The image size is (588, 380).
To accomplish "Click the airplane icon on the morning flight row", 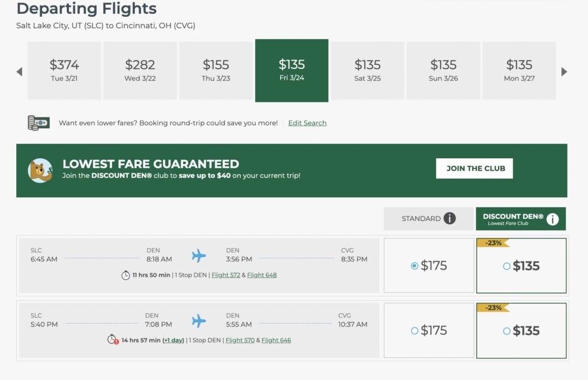I will pos(198,254).
